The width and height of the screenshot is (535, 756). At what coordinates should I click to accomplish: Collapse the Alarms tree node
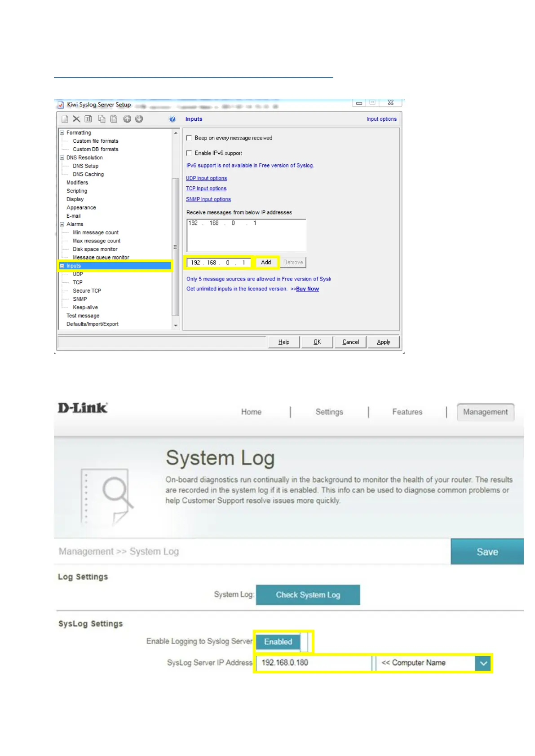62,224
